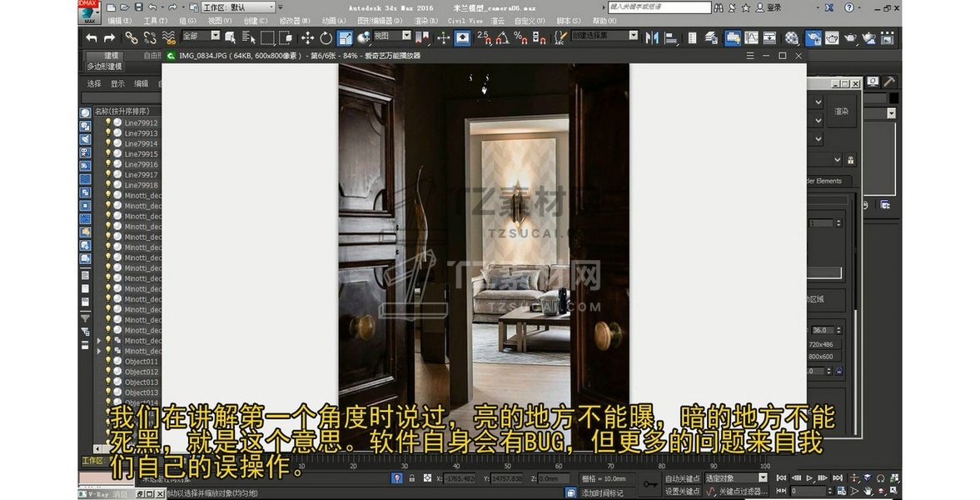This screenshot has width=980, height=500.
Task: Open Render Setup teapot icon
Action: [813, 38]
